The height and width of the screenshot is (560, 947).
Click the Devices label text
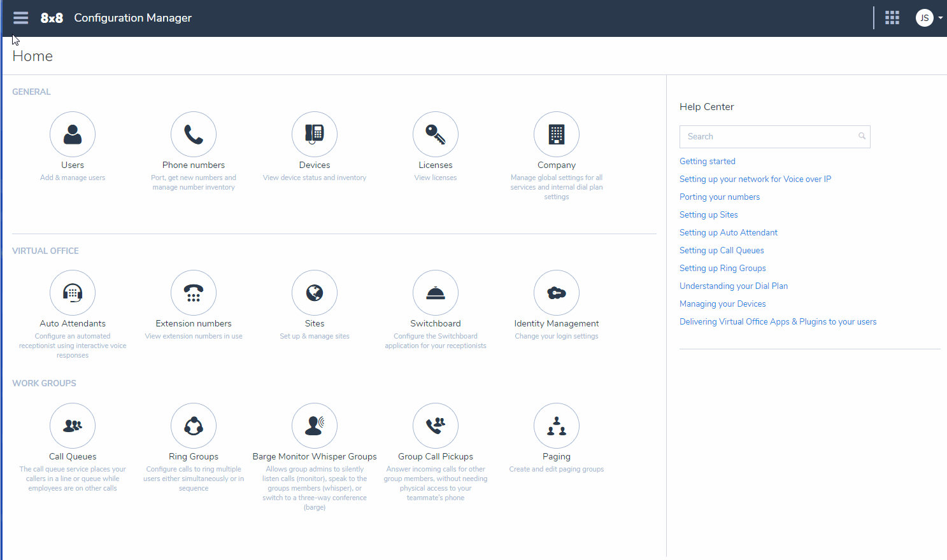click(x=315, y=165)
